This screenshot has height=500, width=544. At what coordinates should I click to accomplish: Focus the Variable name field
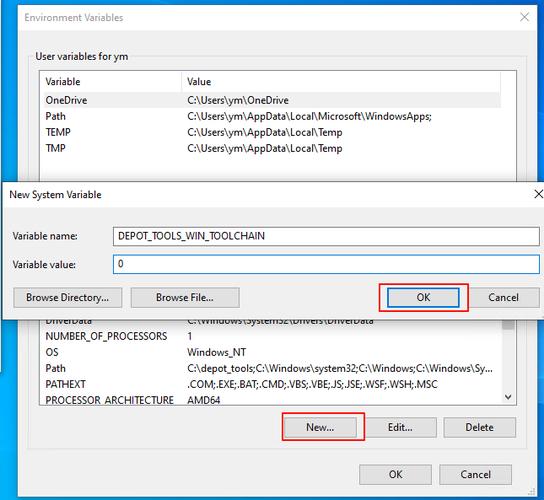(x=326, y=236)
